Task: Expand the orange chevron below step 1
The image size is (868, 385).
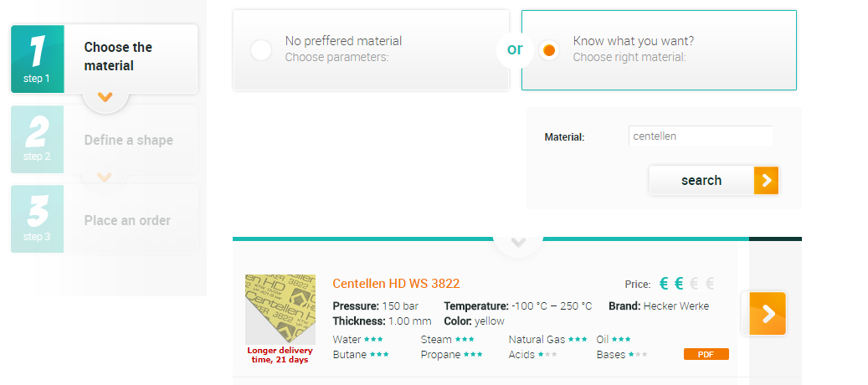Action: [105, 97]
